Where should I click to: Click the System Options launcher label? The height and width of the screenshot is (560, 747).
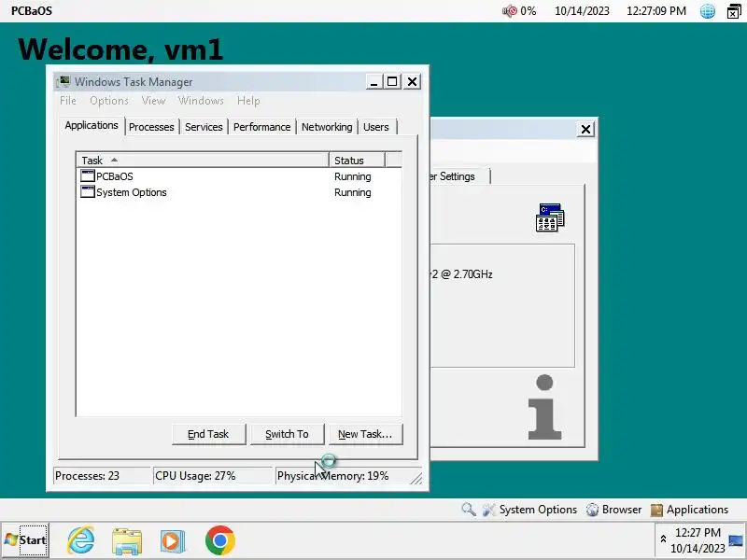pyautogui.click(x=538, y=510)
